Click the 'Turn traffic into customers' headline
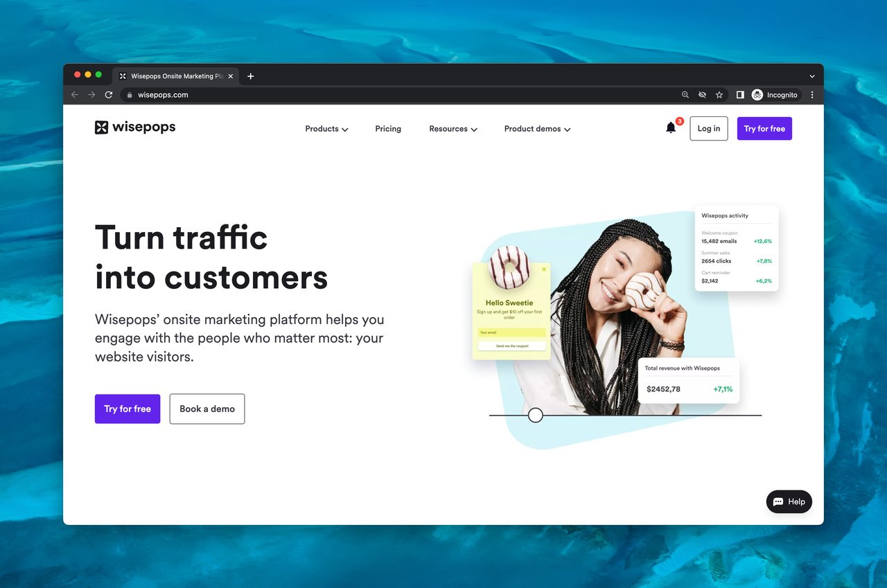 (x=211, y=258)
